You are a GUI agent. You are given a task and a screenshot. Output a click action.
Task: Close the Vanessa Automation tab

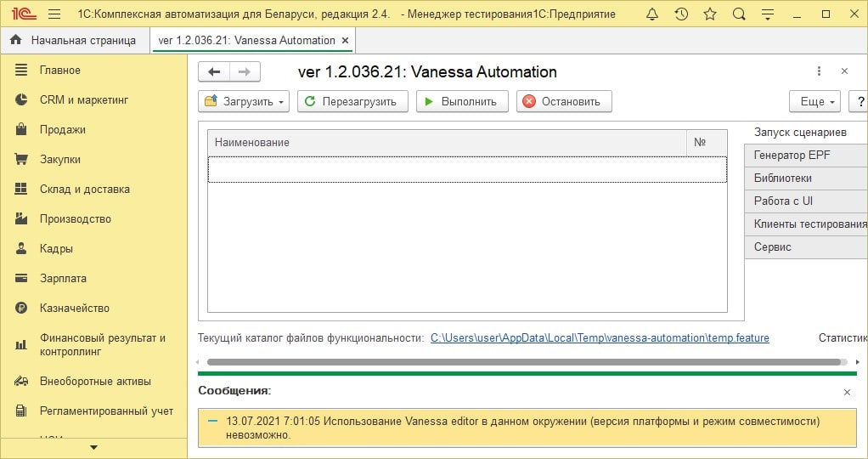point(345,41)
